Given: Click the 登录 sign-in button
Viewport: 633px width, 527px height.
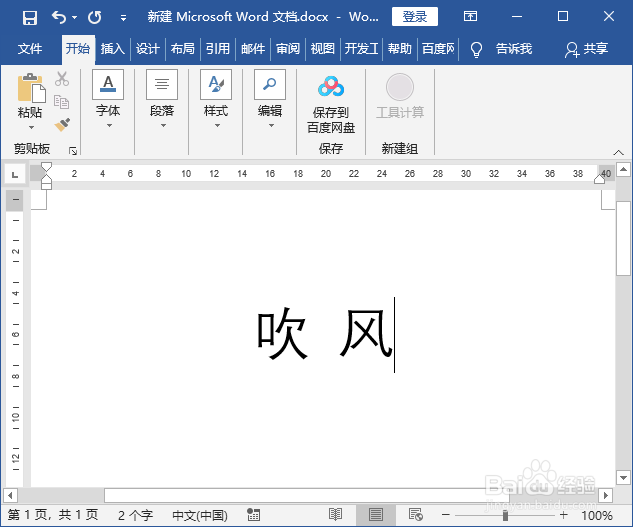Looking at the screenshot, I should click(415, 17).
